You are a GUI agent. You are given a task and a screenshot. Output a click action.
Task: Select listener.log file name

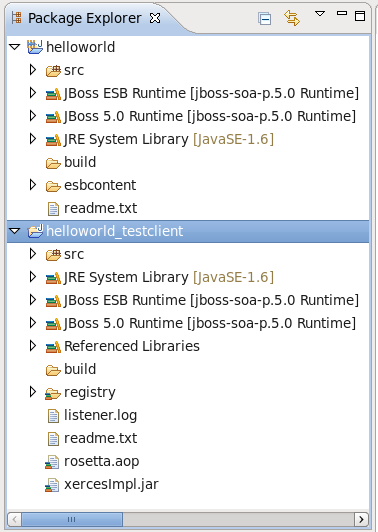100,415
